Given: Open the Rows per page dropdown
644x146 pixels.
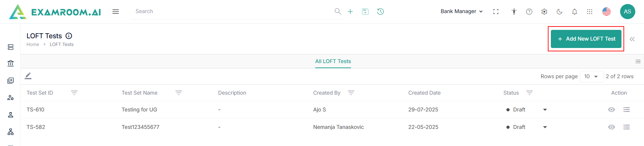Looking at the screenshot, I should [x=591, y=77].
